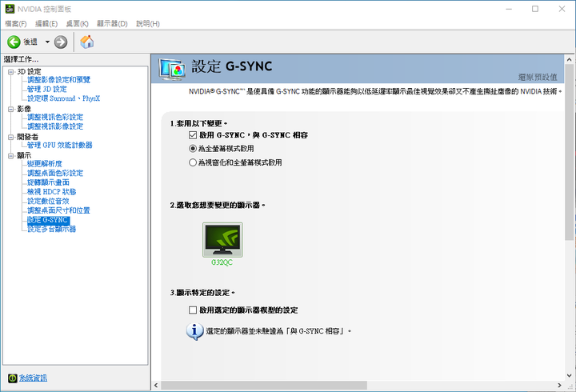Collapse the 3D 設定 tree node
Viewport: 576px width, 392px height.
tap(11, 72)
